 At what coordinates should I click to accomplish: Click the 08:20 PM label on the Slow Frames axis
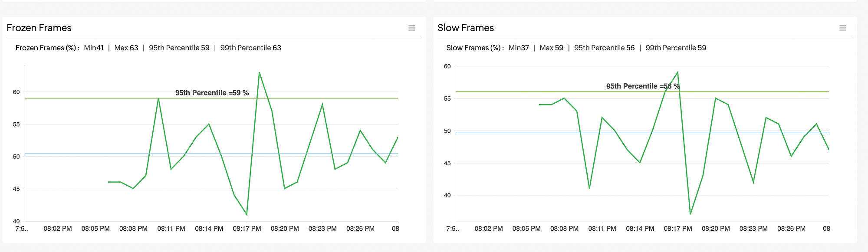coord(716,229)
